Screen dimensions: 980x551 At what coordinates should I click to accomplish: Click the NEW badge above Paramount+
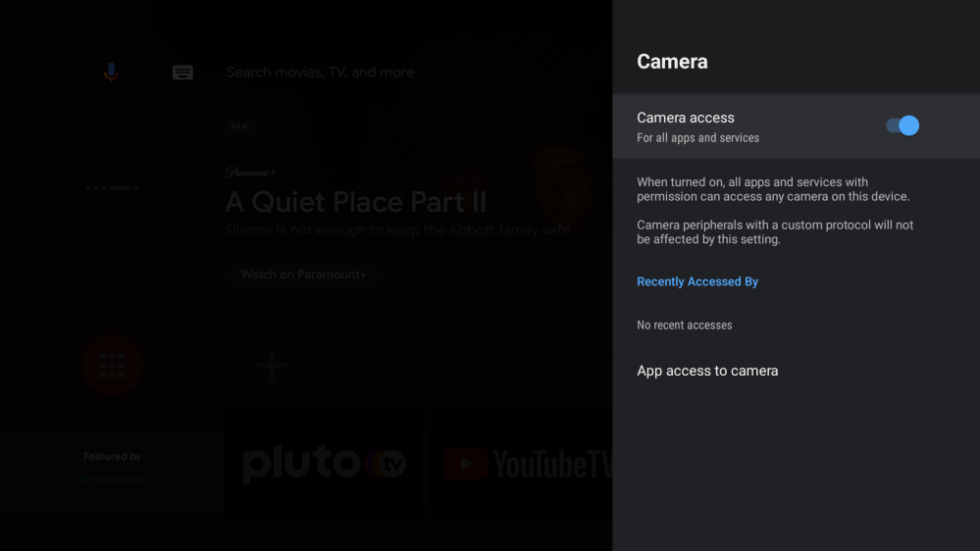[x=239, y=126]
